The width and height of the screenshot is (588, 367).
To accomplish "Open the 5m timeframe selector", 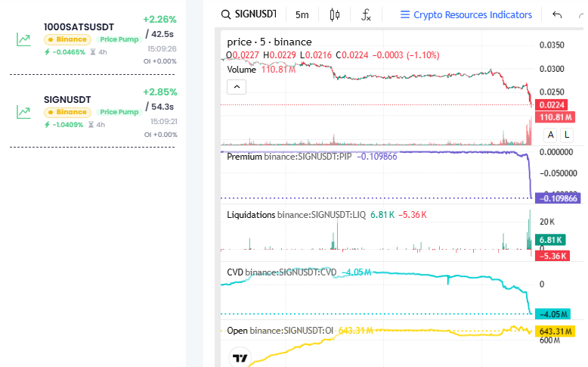I will [302, 14].
